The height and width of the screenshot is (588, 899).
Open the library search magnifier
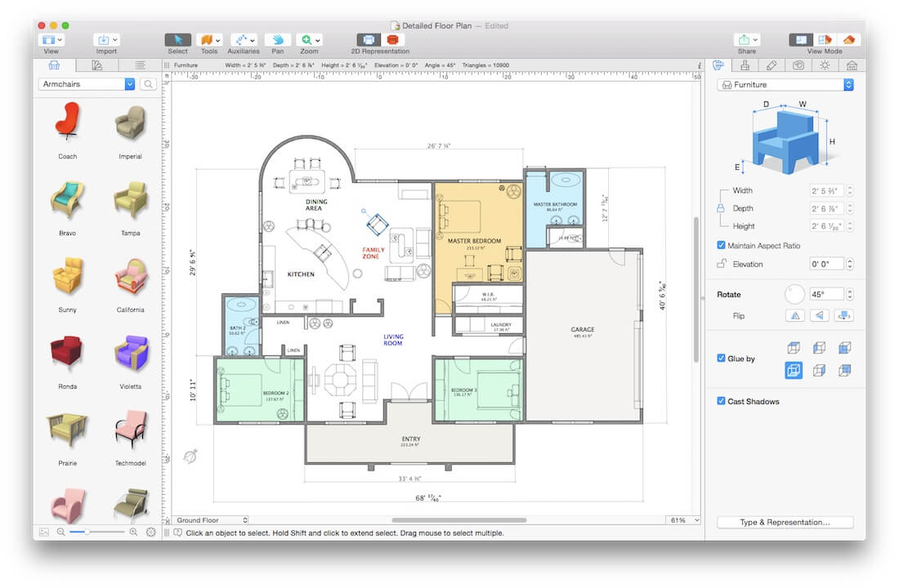click(148, 84)
